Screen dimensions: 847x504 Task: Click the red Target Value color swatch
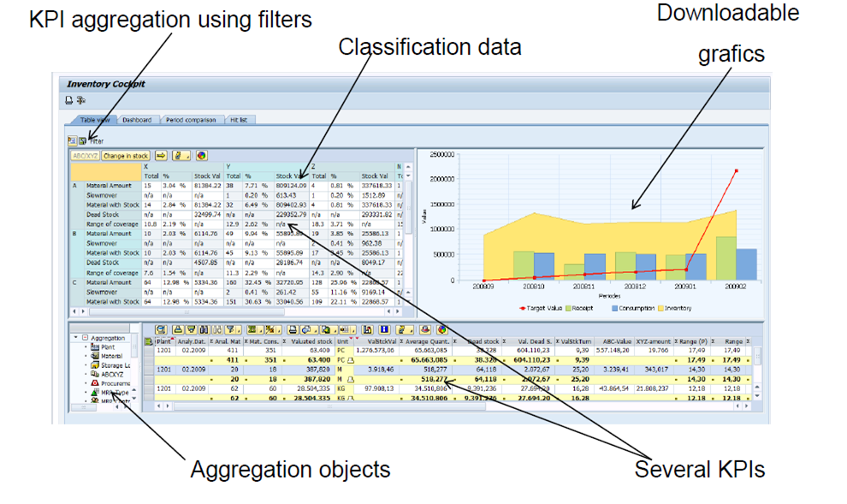tap(523, 310)
